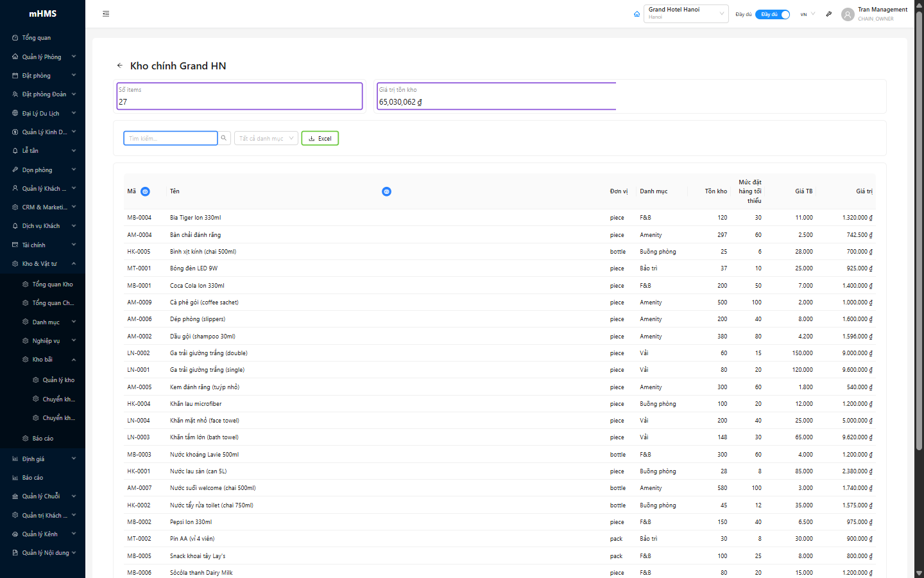Click the blue badge icon next to Mã column

click(145, 191)
